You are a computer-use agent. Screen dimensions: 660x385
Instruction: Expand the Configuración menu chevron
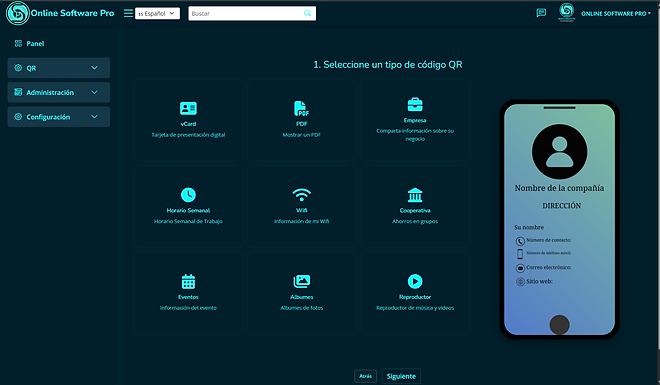(94, 117)
